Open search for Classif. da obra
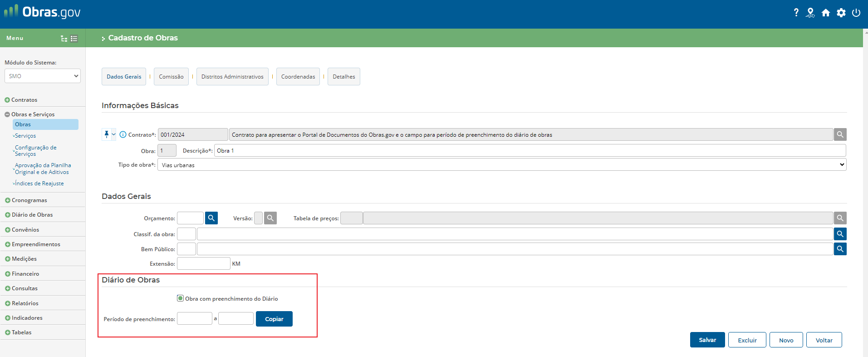Viewport: 868px width, 357px height. point(840,234)
